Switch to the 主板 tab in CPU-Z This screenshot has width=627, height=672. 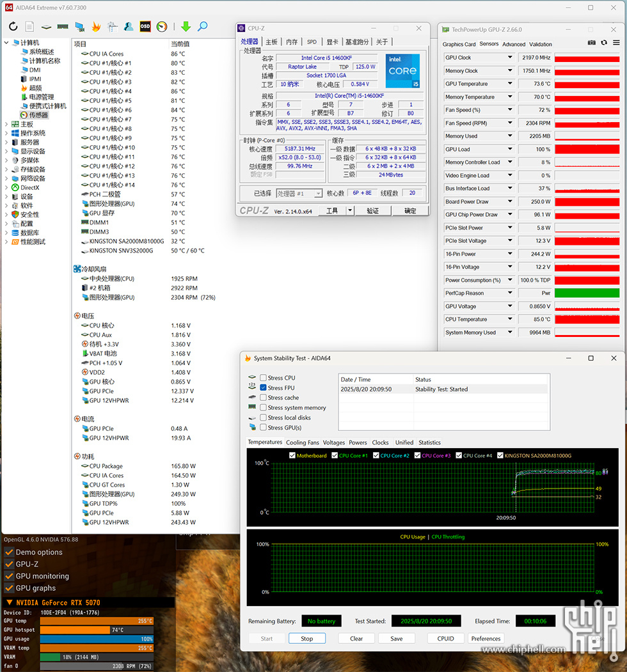271,42
